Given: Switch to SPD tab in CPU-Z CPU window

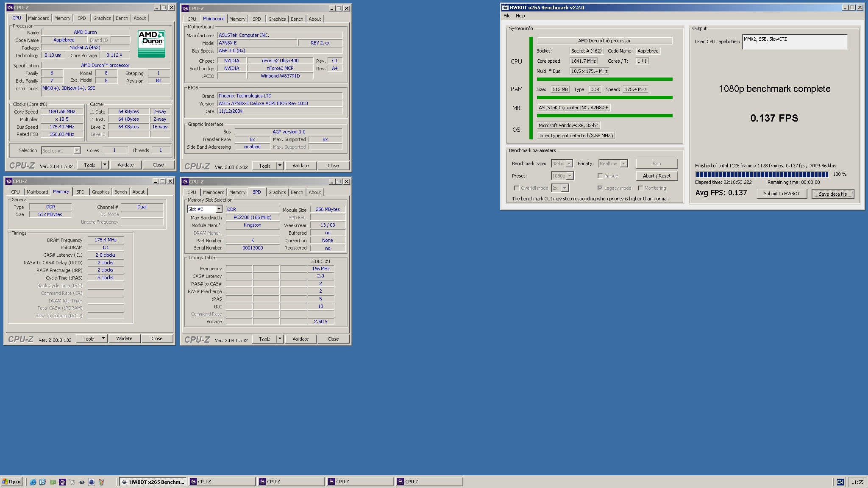Looking at the screenshot, I should (82, 18).
